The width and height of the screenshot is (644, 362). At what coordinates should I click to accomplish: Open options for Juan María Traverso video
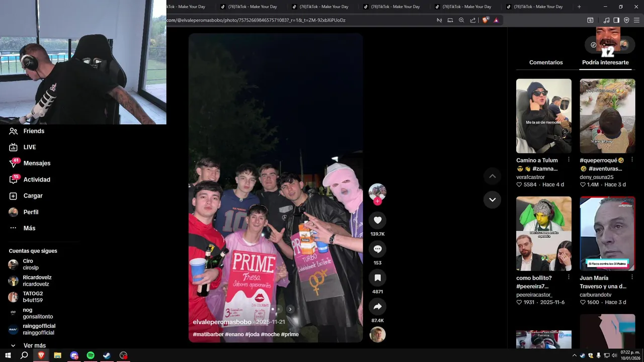(x=632, y=277)
